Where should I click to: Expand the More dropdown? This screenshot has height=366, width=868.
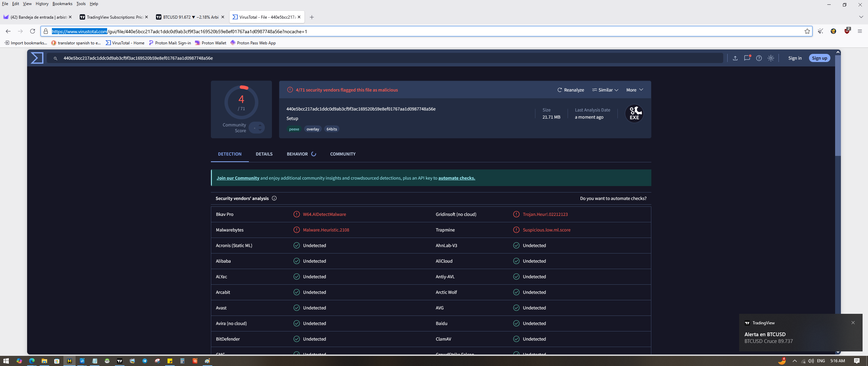pos(634,90)
